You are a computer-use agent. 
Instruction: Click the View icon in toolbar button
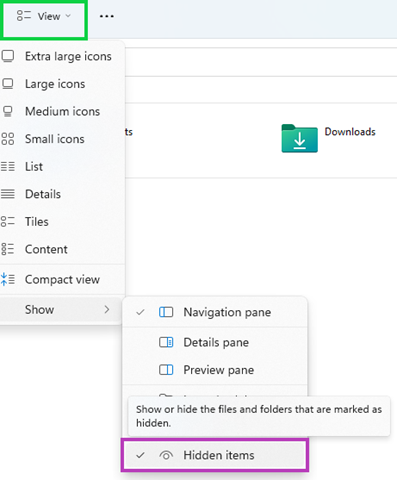[x=24, y=16]
